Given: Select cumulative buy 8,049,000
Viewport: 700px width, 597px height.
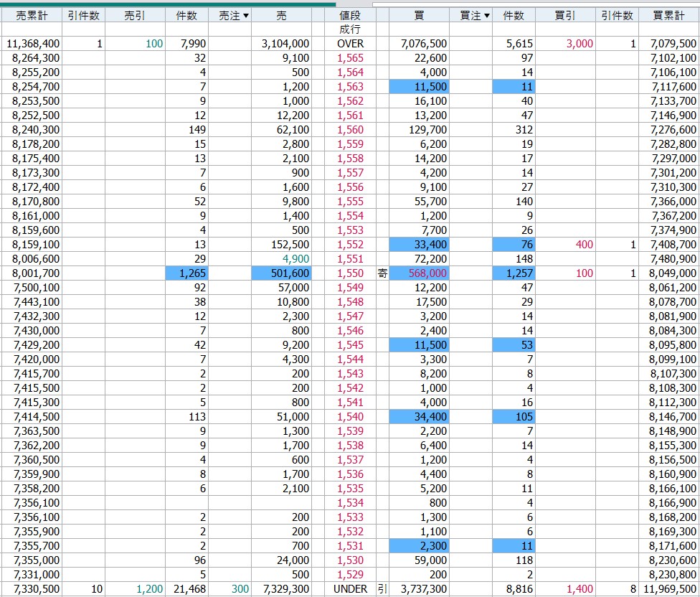Looking at the screenshot, I should click(673, 273).
